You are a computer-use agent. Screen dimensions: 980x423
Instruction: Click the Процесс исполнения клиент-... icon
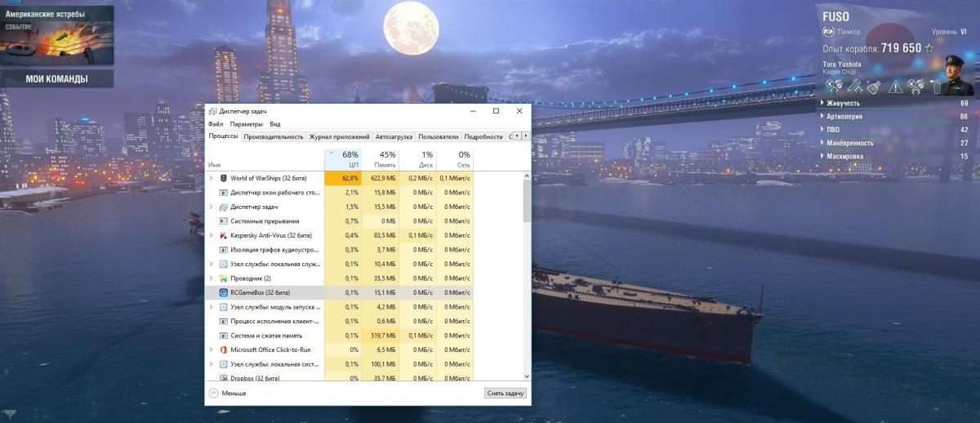pyautogui.click(x=224, y=321)
